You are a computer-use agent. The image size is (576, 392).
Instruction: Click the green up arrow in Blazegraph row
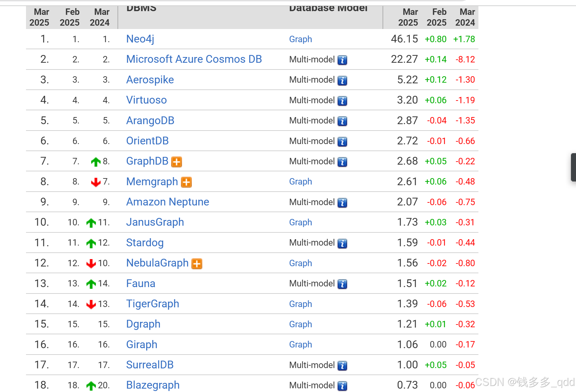pos(91,386)
